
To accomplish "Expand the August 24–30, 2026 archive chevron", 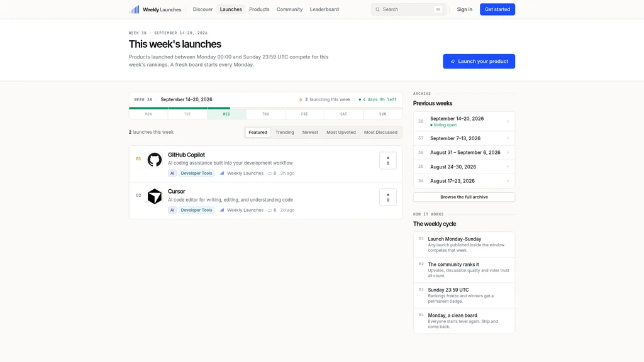I will coord(508,167).
